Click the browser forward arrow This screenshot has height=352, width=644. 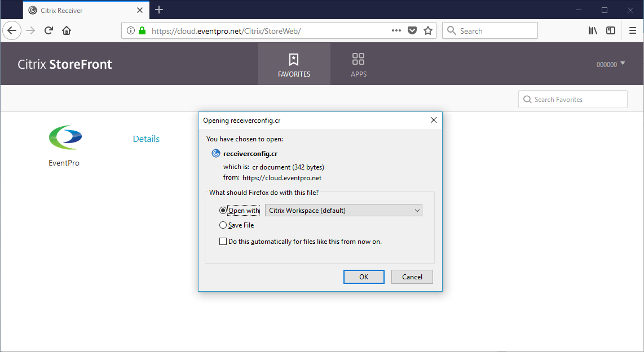click(30, 31)
